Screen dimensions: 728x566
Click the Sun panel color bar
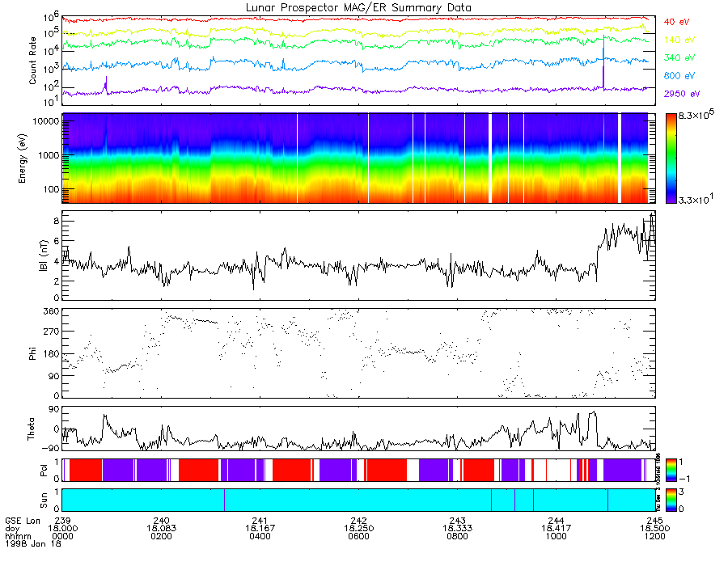click(x=671, y=501)
